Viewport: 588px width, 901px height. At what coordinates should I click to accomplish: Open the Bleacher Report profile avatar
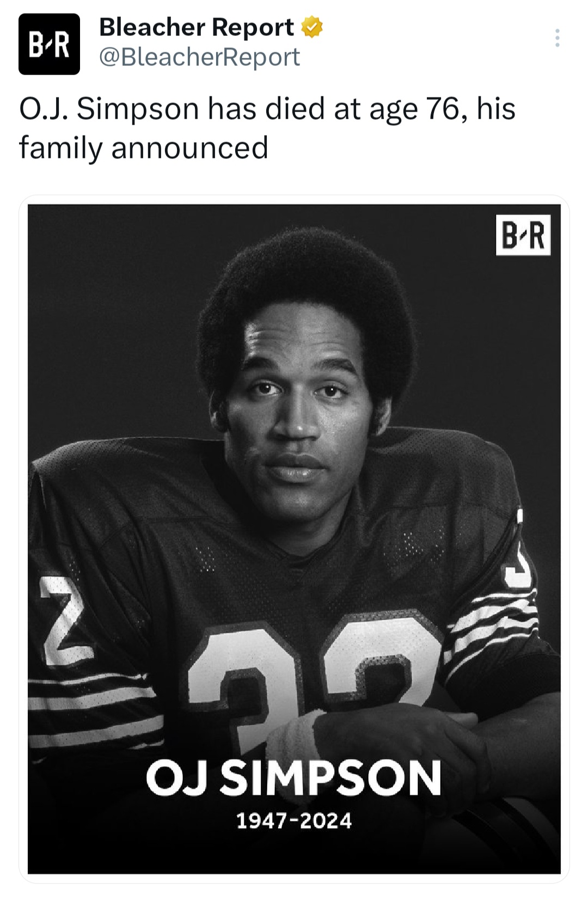[x=49, y=44]
